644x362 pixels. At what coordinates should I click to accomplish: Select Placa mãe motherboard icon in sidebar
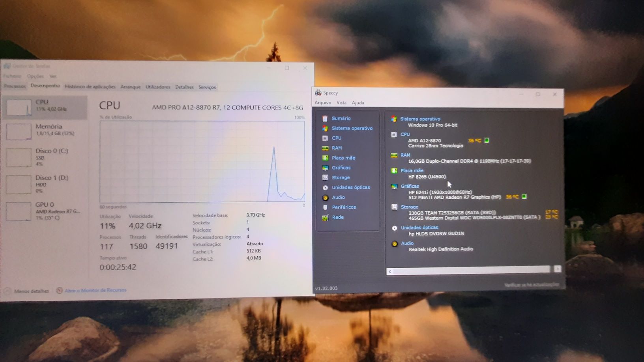pyautogui.click(x=325, y=158)
